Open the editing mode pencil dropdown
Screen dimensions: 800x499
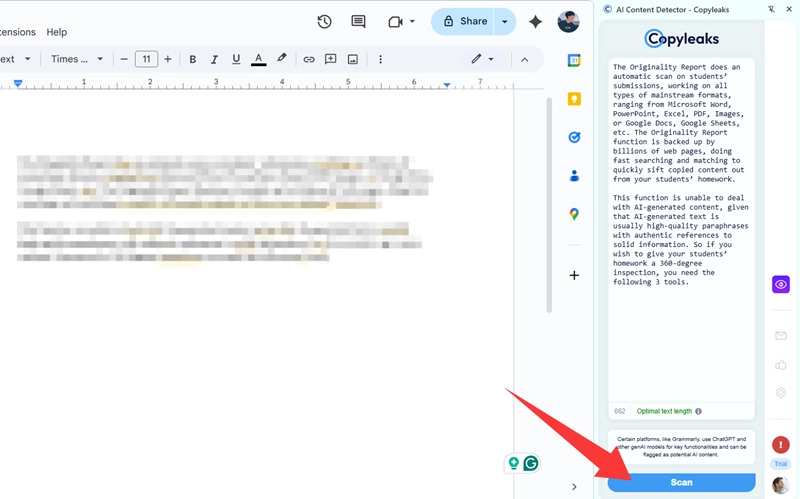(x=482, y=59)
